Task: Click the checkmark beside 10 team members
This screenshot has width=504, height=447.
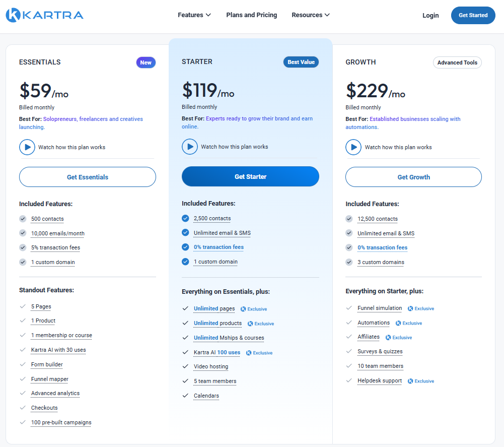Action: (349, 366)
